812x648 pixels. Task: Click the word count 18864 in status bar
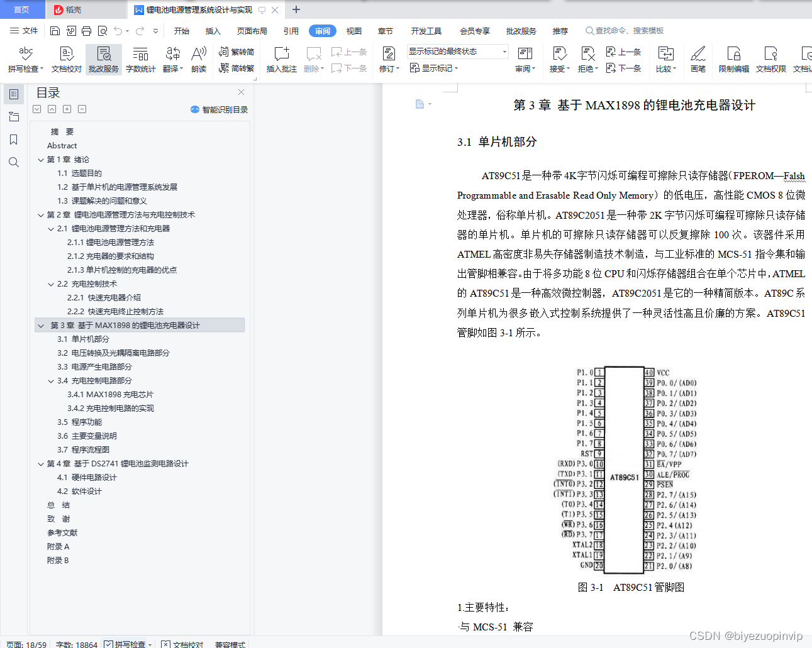77,644
